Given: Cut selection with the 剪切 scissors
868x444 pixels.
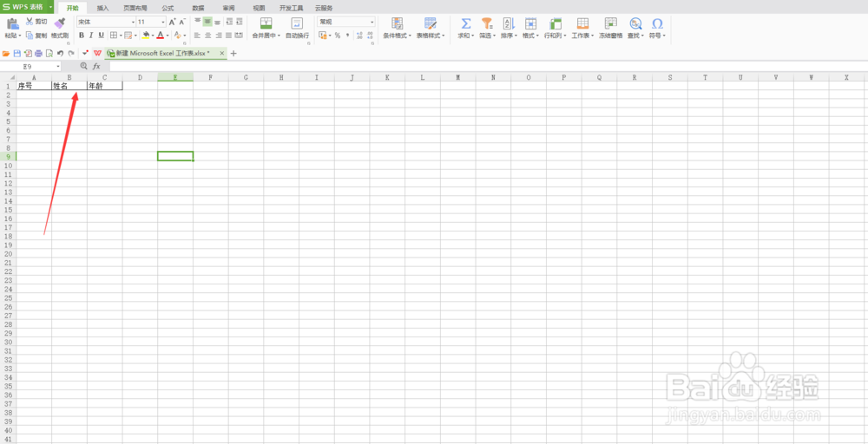Looking at the screenshot, I should coord(36,22).
